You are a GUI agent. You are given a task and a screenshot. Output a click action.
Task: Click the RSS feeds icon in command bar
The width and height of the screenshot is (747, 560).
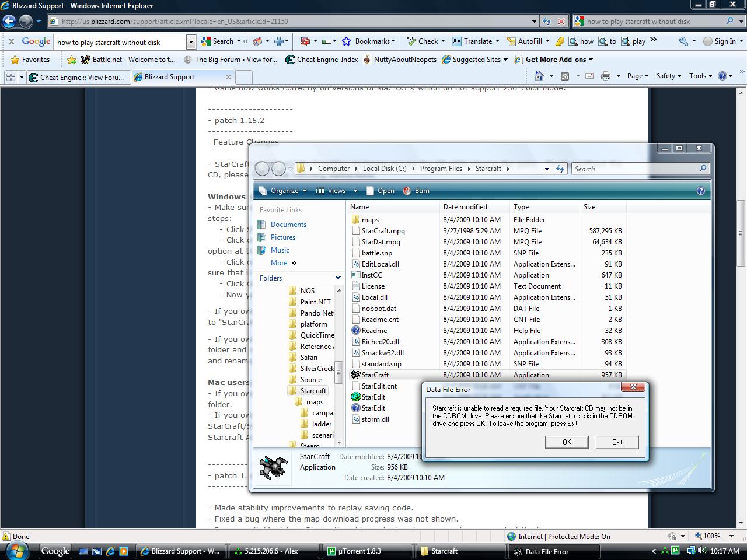point(565,76)
